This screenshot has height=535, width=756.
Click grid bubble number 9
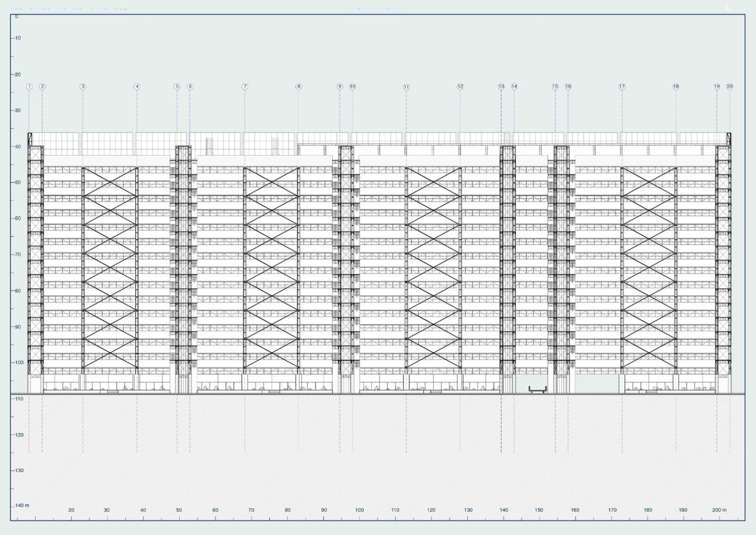(x=340, y=86)
